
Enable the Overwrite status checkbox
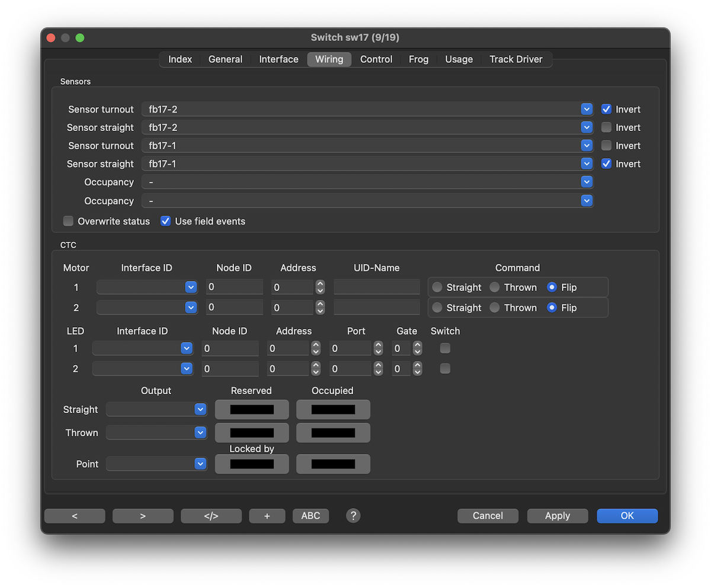[x=69, y=221]
